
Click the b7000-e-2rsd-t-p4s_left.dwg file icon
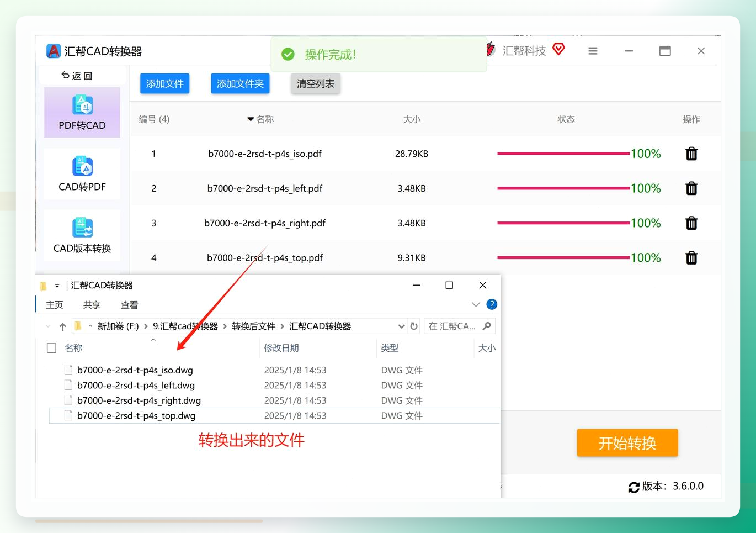pyautogui.click(x=68, y=385)
